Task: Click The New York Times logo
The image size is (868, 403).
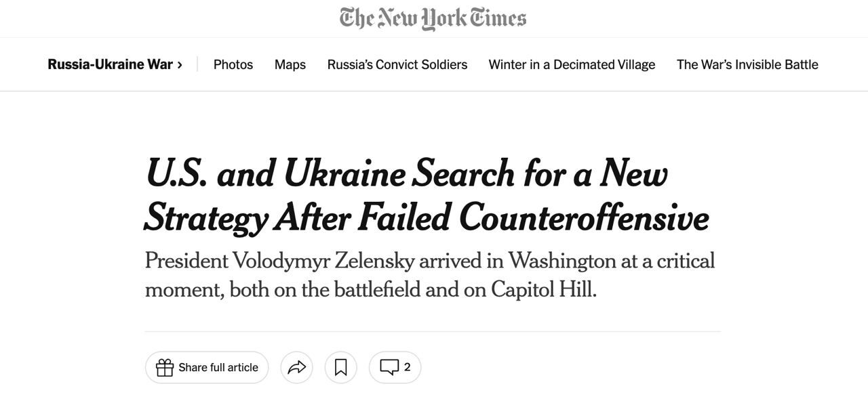Action: [x=433, y=18]
